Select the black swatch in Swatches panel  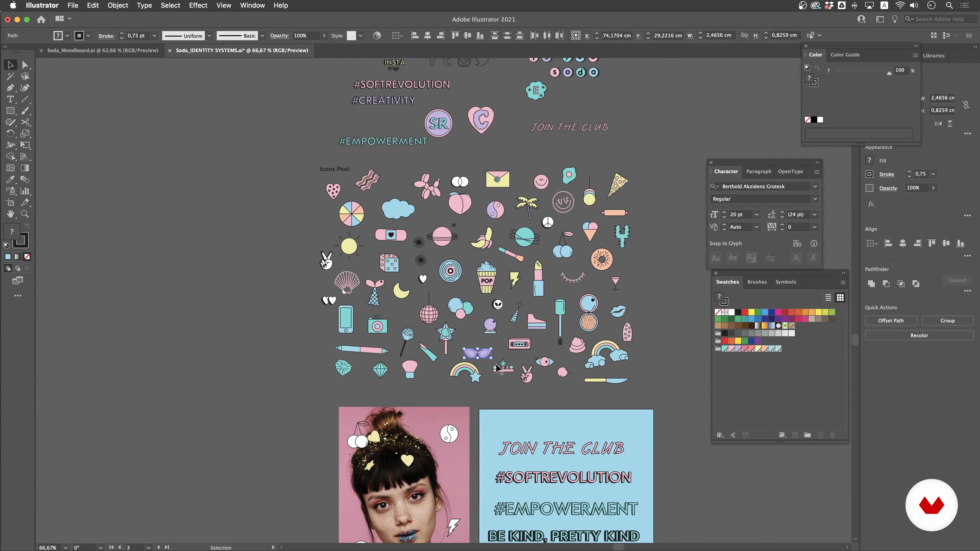tap(738, 312)
